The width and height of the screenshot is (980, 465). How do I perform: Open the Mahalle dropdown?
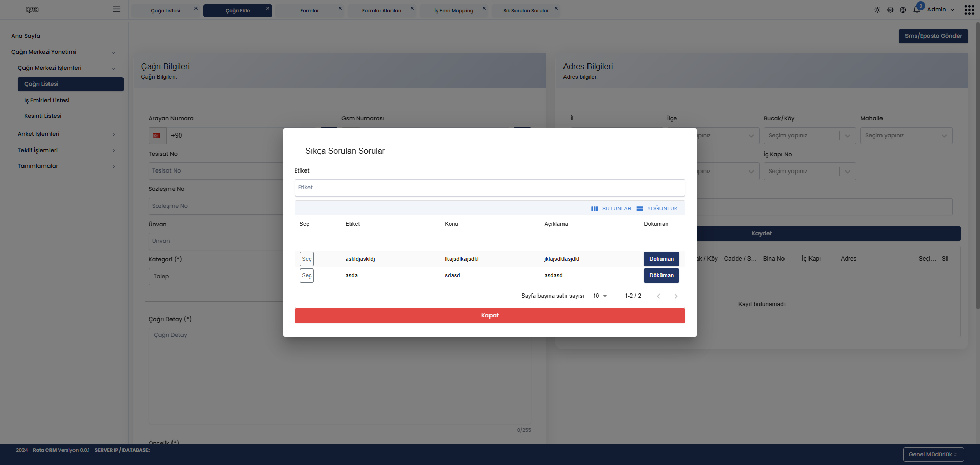coord(906,136)
